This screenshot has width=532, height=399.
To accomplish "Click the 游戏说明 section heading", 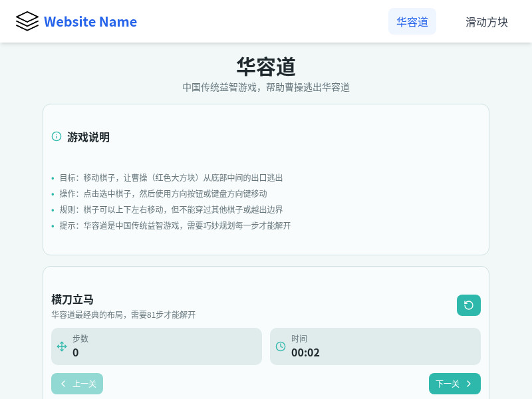I will point(88,137).
